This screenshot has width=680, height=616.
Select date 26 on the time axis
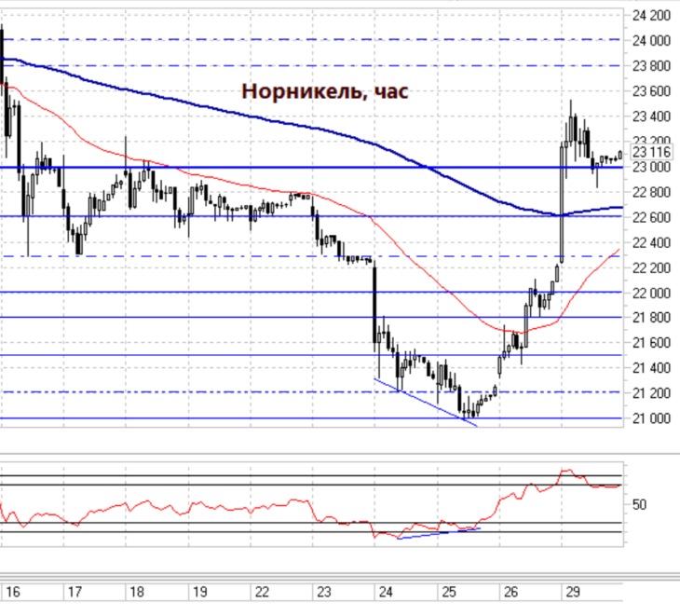click(x=510, y=592)
